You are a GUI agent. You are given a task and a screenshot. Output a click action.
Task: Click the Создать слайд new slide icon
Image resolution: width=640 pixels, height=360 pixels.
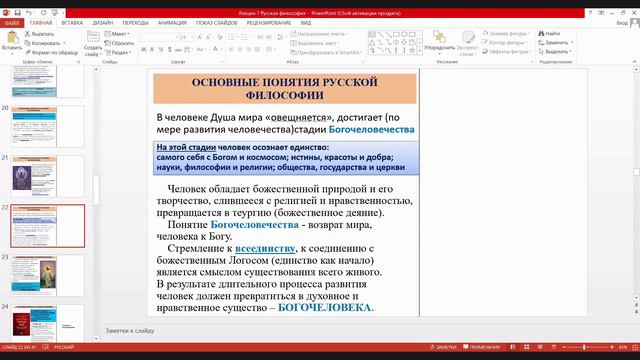pyautogui.click(x=93, y=37)
